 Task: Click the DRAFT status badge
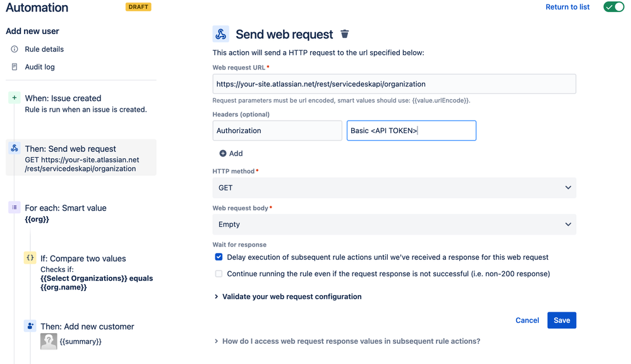138,7
